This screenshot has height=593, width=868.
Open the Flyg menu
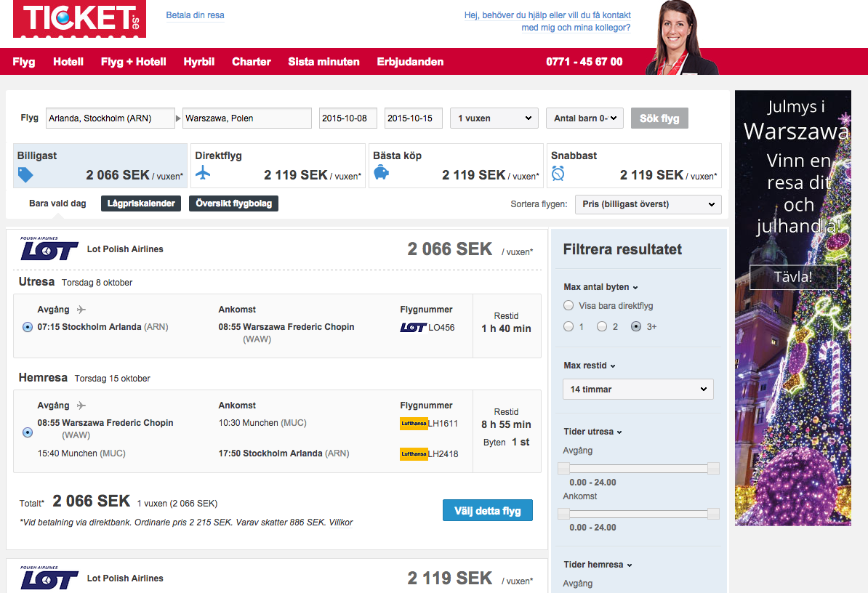[24, 62]
